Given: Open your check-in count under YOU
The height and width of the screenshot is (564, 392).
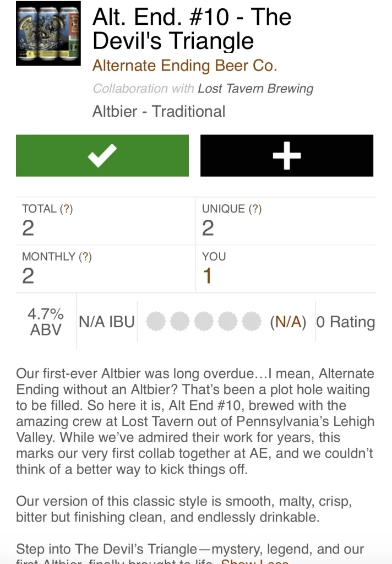Looking at the screenshot, I should (208, 276).
